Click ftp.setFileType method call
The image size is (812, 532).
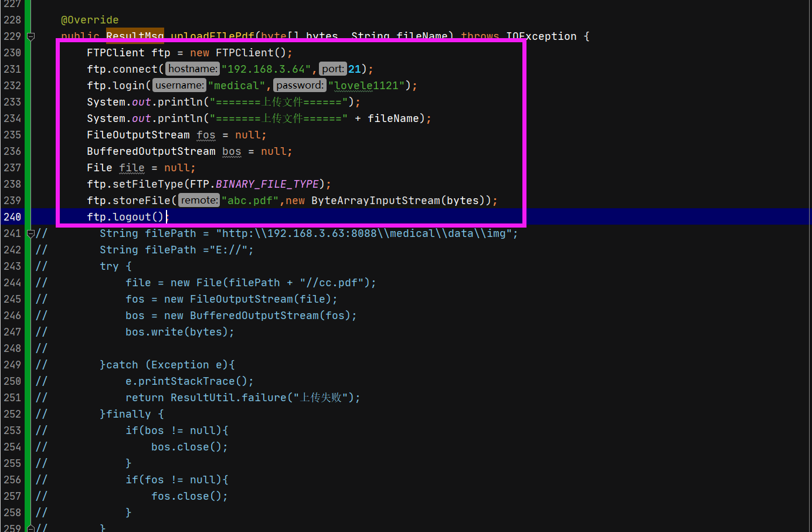click(x=148, y=184)
